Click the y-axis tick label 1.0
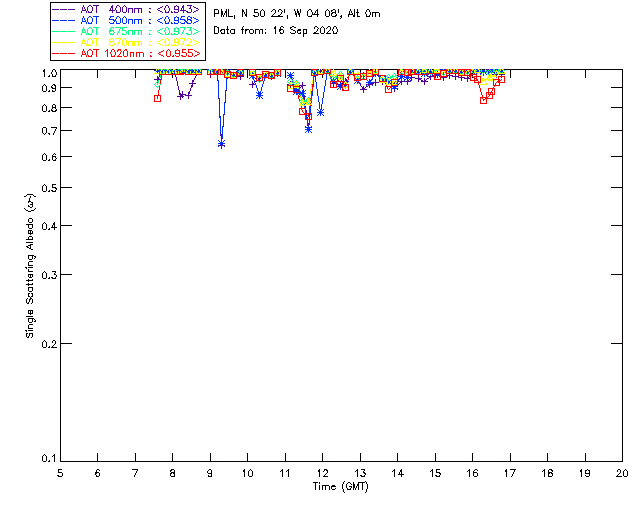 [49, 73]
